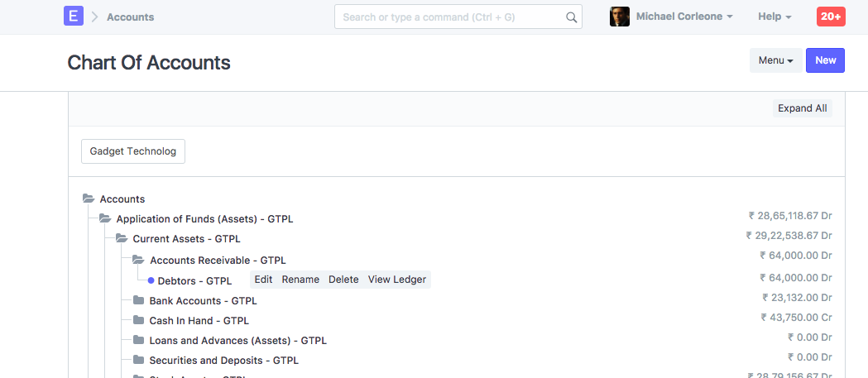This screenshot has width=868, height=378.
Task: Click View Ledger for Debtors
Action: 397,280
